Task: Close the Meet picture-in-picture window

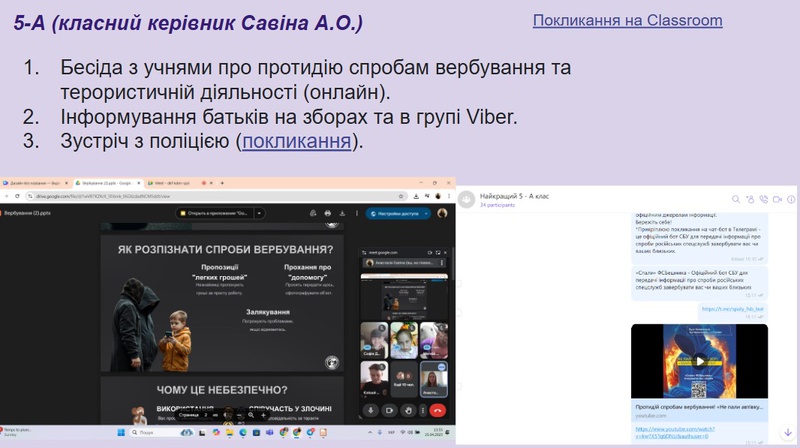Action: click(445, 253)
